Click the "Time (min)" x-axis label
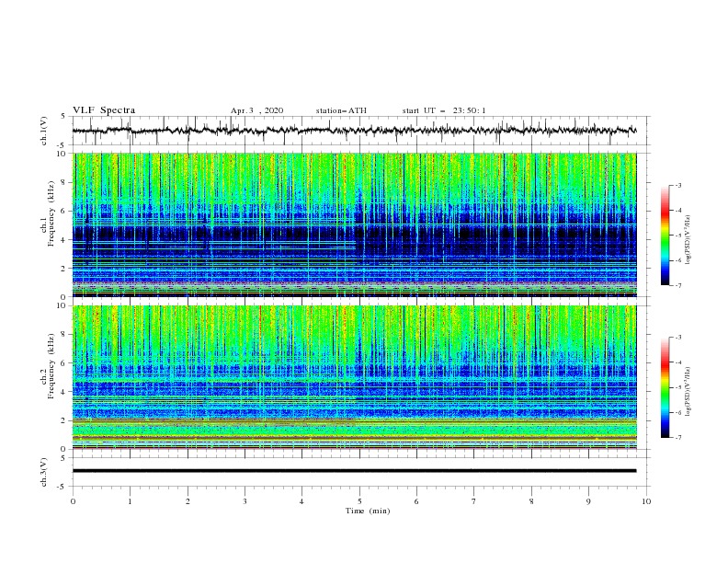728x563 pixels. 368,511
